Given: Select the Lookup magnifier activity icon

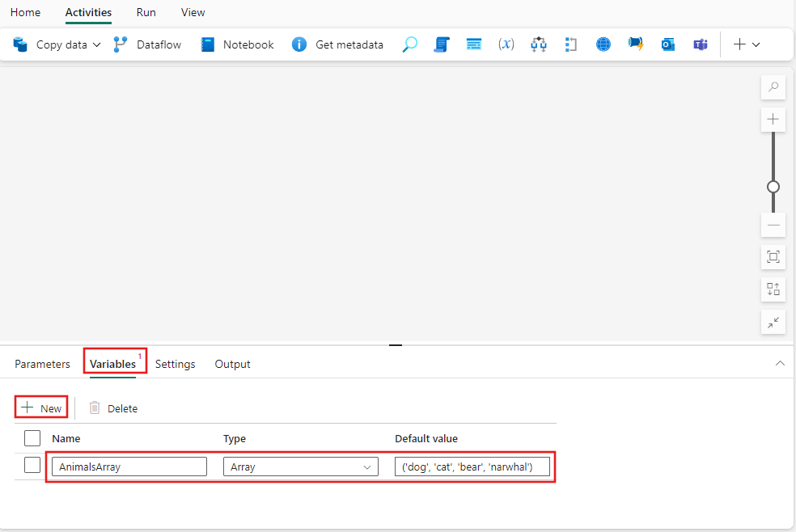Looking at the screenshot, I should click(409, 44).
